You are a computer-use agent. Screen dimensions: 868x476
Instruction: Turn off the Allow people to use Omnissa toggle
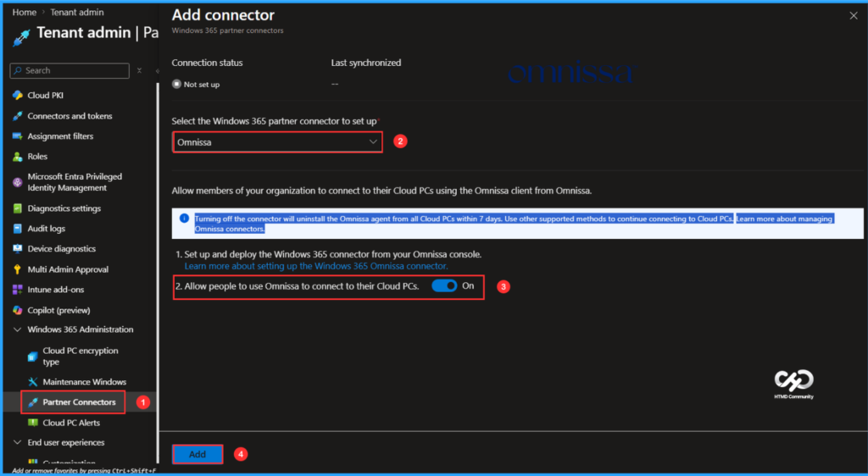click(x=444, y=285)
